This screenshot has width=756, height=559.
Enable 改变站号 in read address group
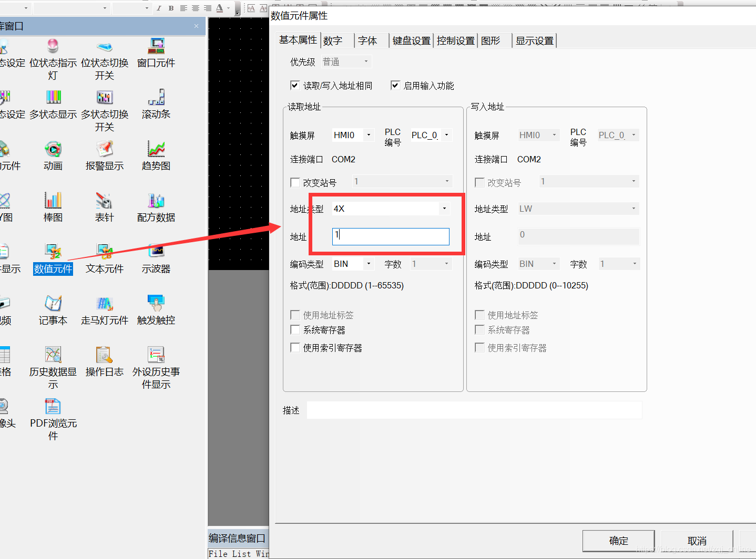[295, 182]
